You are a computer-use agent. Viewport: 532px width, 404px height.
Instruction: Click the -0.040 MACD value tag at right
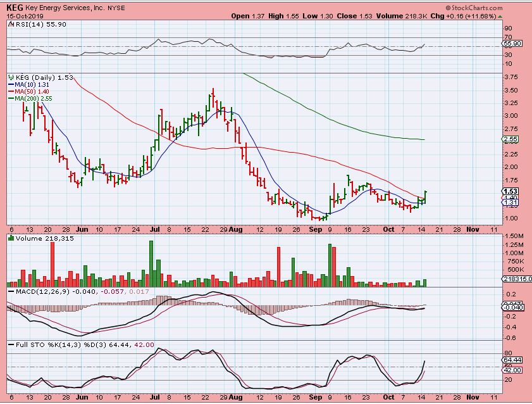pos(512,307)
